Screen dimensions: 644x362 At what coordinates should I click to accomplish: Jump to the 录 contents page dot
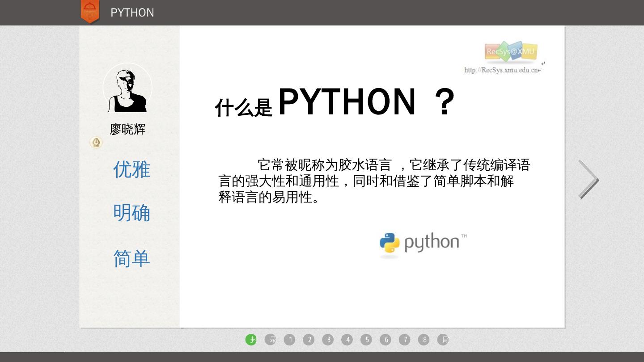pyautogui.click(x=271, y=340)
